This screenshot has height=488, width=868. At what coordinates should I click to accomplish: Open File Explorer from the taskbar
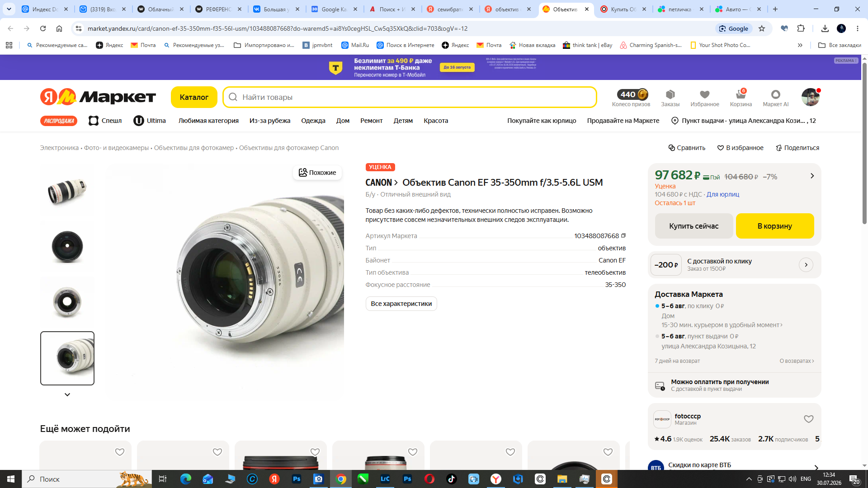pos(562,479)
